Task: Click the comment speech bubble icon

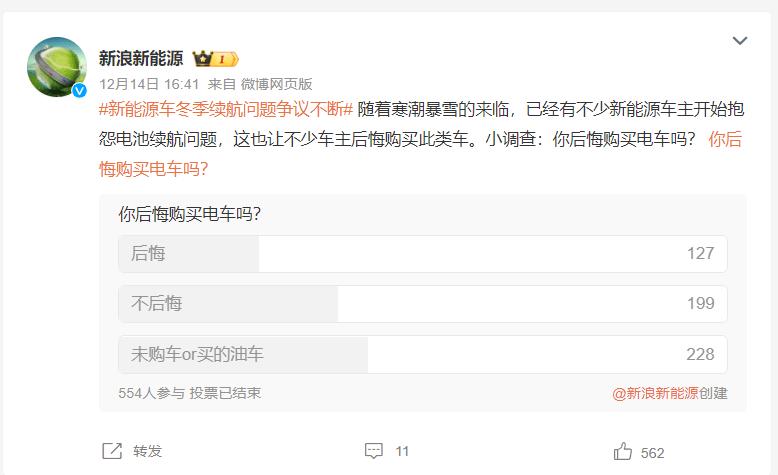Action: pyautogui.click(x=373, y=451)
